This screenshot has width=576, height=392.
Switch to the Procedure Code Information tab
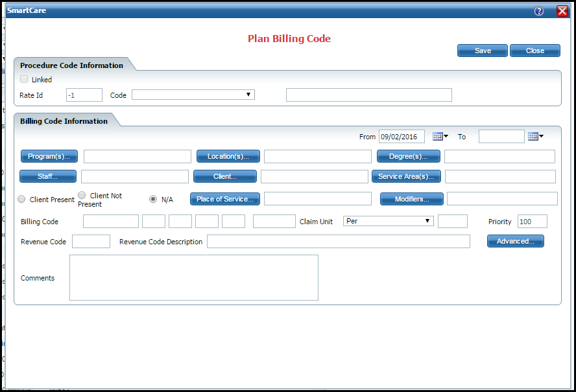(71, 65)
